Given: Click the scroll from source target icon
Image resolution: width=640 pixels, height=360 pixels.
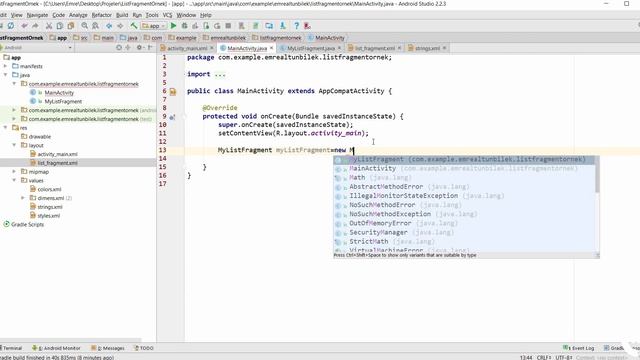Looking at the screenshot, I should [118, 47].
